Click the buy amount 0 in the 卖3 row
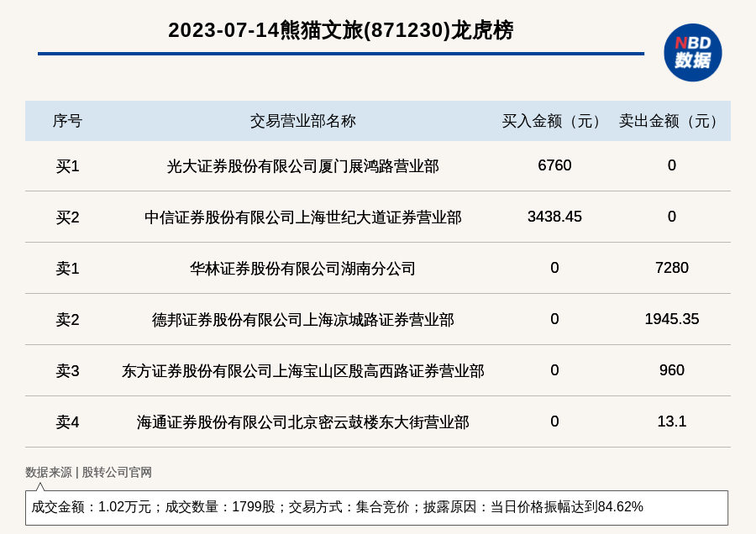This screenshot has width=756, height=534. (x=554, y=369)
